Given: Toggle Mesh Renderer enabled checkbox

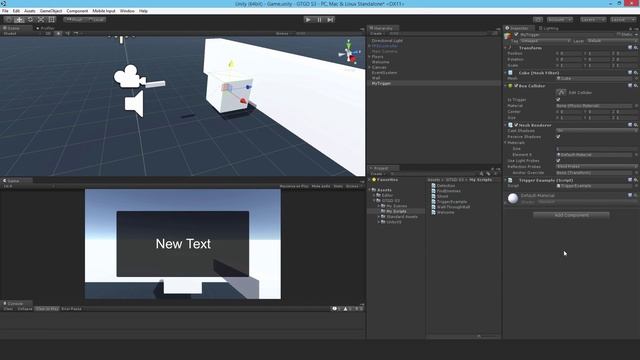Looking at the screenshot, I should [x=516, y=125].
